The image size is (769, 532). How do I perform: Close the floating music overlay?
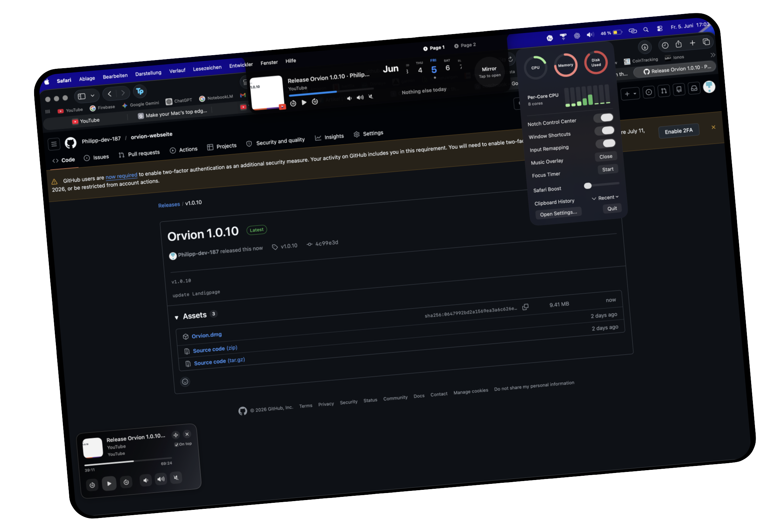click(187, 434)
